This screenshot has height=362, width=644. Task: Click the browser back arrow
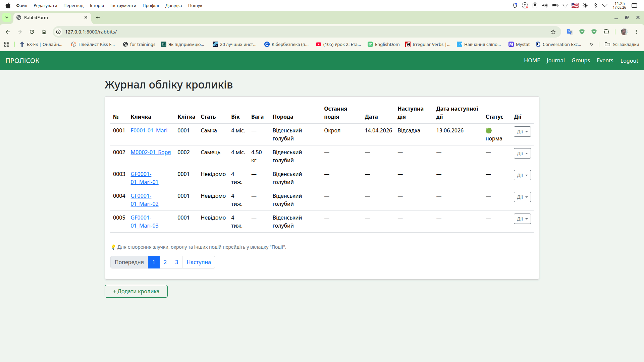[8, 32]
